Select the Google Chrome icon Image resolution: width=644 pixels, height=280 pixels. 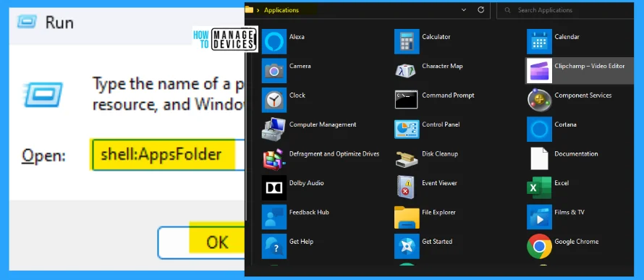click(x=539, y=246)
